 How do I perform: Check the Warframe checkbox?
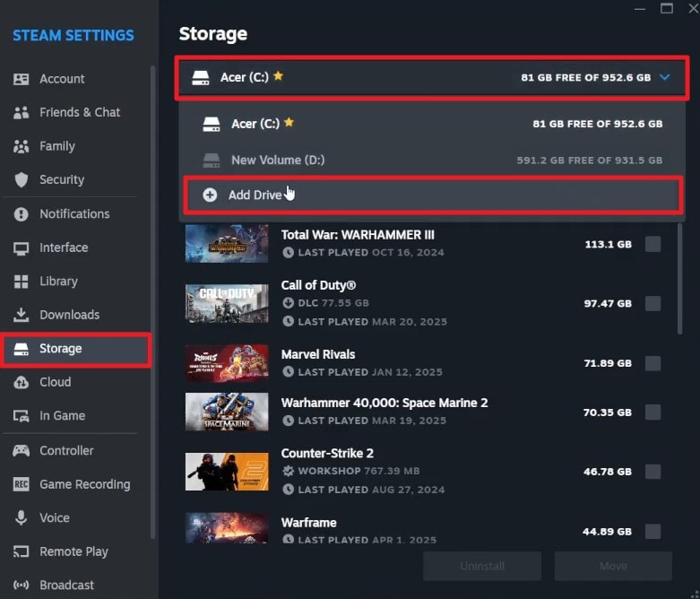[653, 532]
